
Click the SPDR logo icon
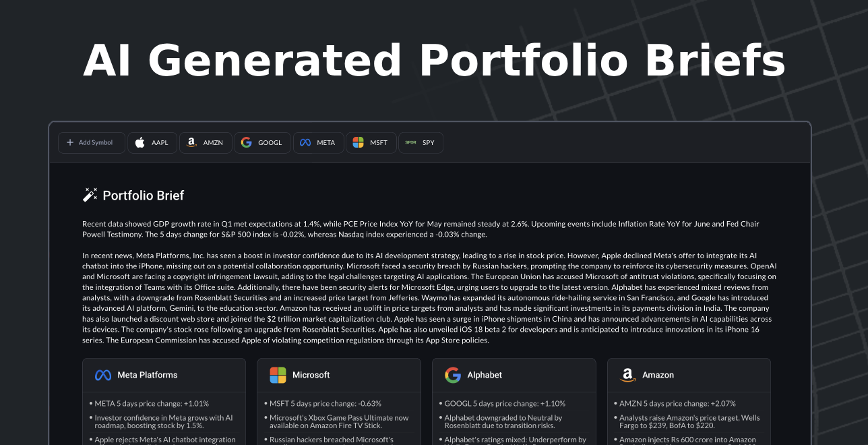pos(410,143)
